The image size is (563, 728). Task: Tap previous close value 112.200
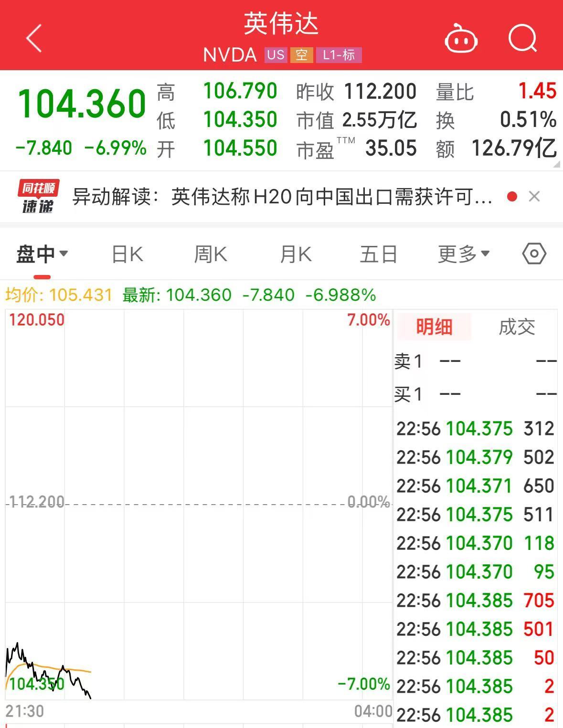(x=380, y=91)
